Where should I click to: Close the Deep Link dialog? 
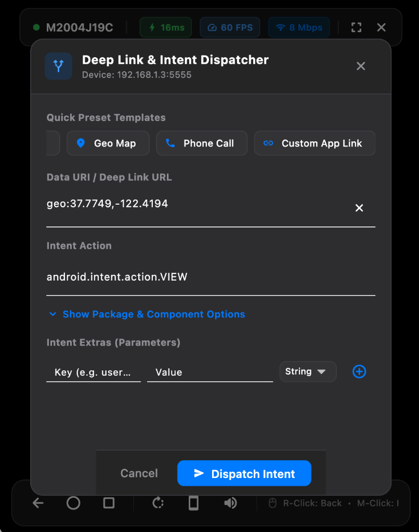pos(361,66)
